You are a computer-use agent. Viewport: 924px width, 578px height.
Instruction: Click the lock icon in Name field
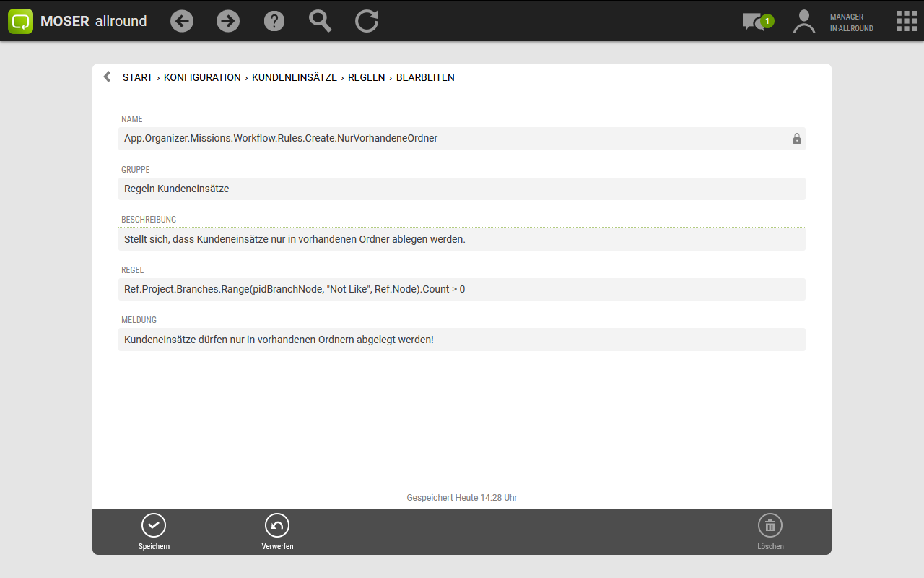click(x=797, y=139)
